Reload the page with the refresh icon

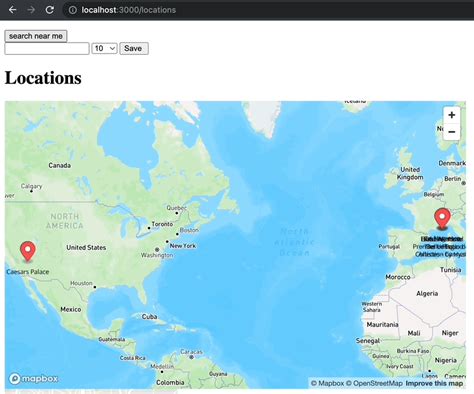[50, 10]
